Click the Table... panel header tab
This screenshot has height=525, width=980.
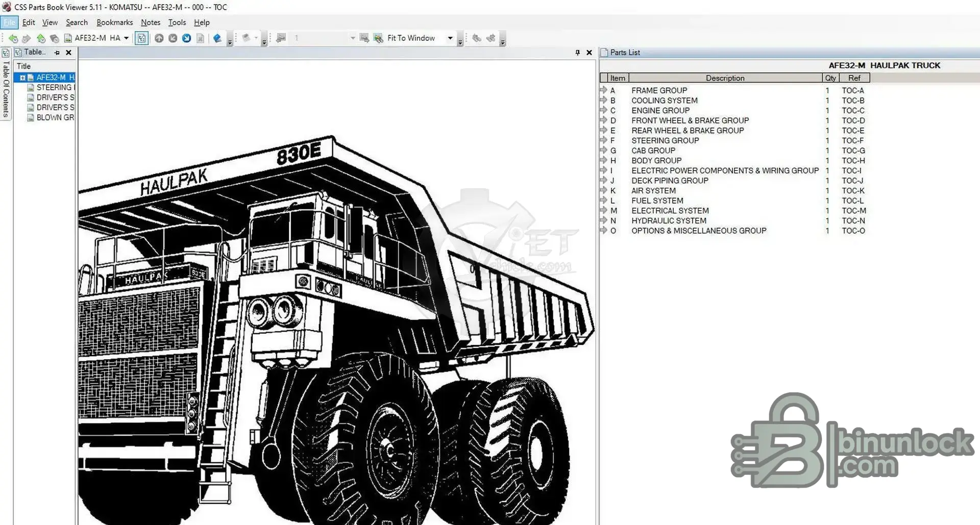tap(31, 52)
